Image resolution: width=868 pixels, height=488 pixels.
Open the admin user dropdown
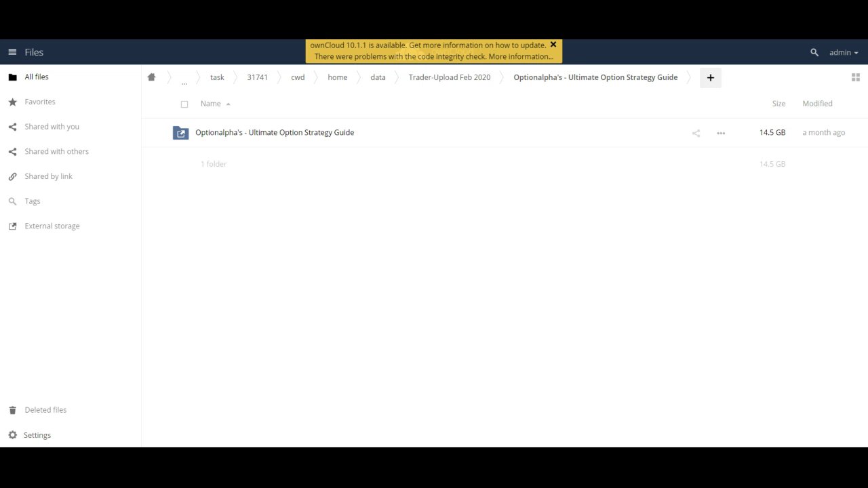click(x=844, y=52)
